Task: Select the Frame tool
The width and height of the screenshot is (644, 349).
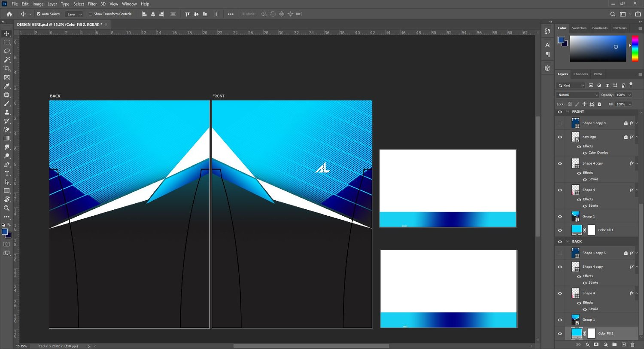Action: pos(6,77)
